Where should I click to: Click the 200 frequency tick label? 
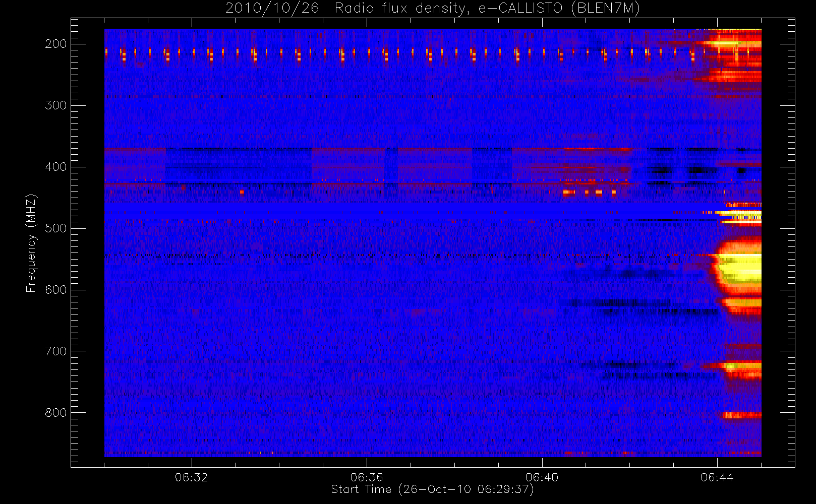pos(55,44)
